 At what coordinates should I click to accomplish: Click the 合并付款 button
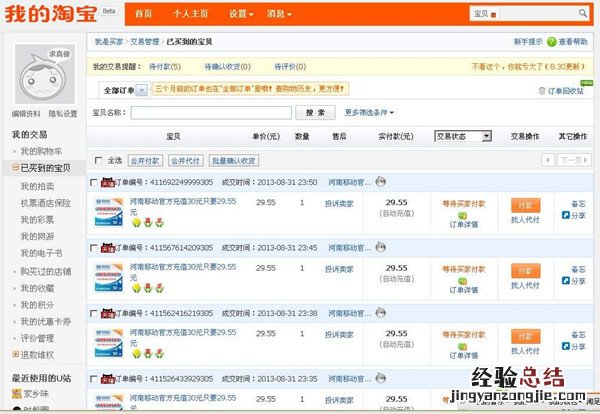pos(146,160)
